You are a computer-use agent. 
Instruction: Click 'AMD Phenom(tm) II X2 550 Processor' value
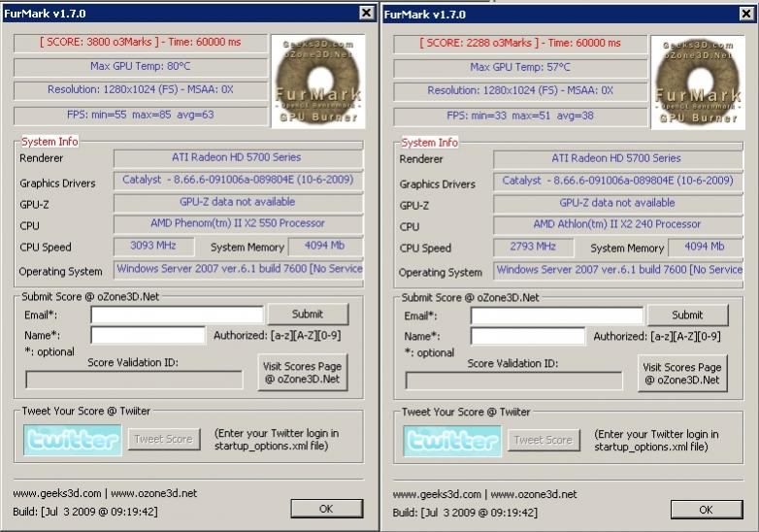[238, 223]
